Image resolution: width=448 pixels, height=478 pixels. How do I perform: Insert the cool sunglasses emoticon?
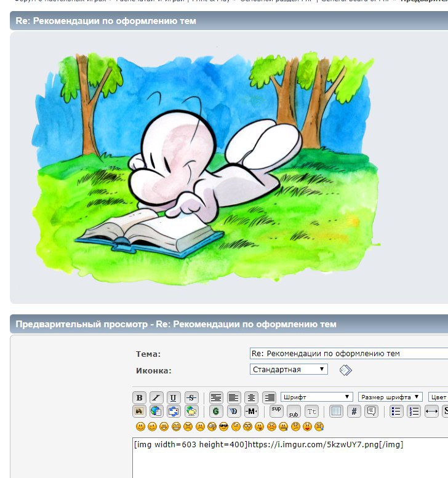point(223,426)
